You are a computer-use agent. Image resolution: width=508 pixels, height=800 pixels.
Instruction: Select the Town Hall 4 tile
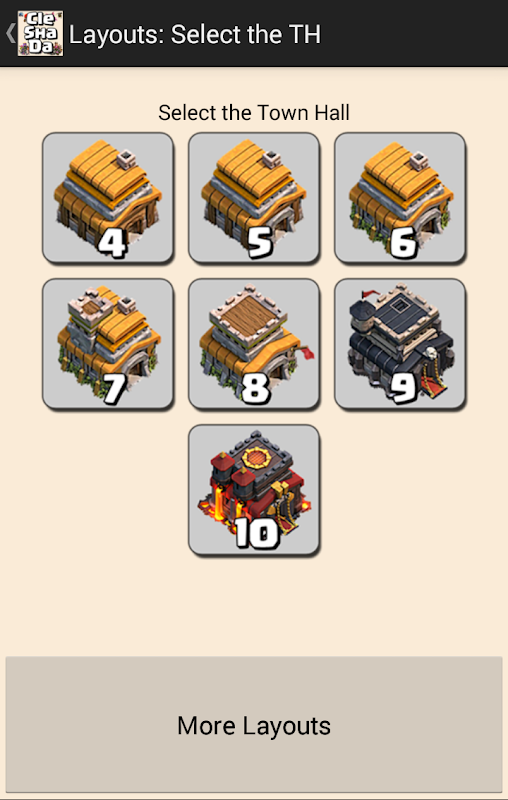point(108,198)
